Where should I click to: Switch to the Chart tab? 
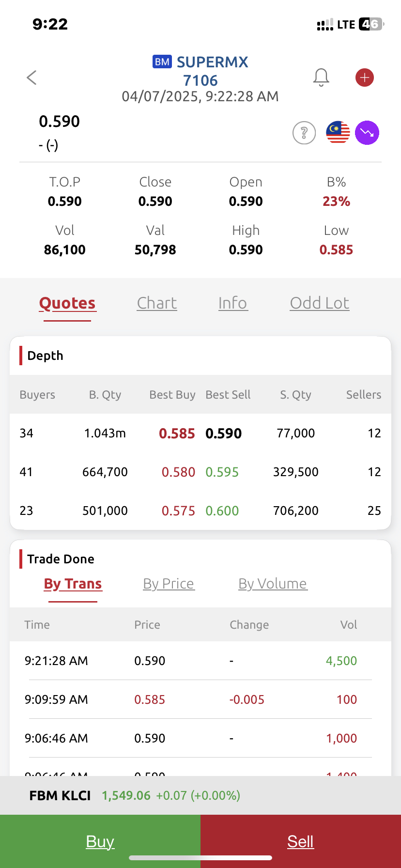(157, 303)
